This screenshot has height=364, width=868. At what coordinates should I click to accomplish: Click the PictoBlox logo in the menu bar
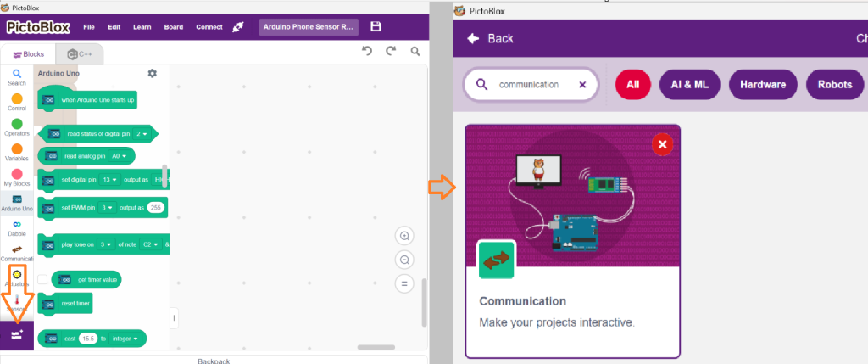point(38,27)
